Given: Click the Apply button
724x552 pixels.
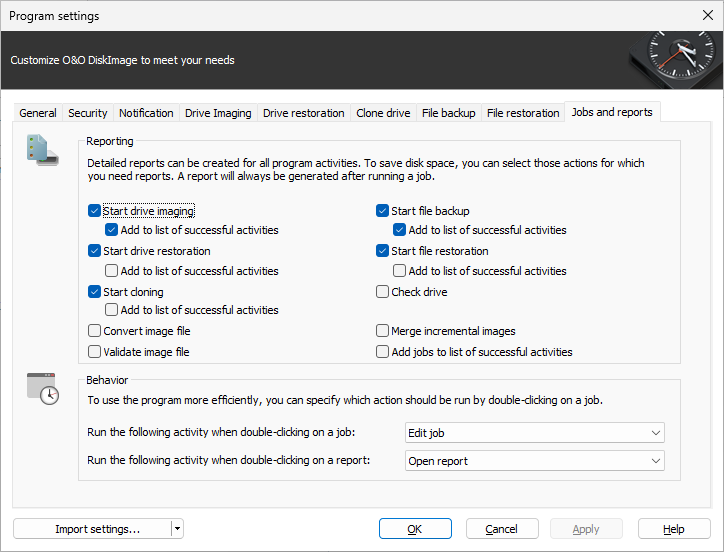Looking at the screenshot, I should click(x=586, y=528).
